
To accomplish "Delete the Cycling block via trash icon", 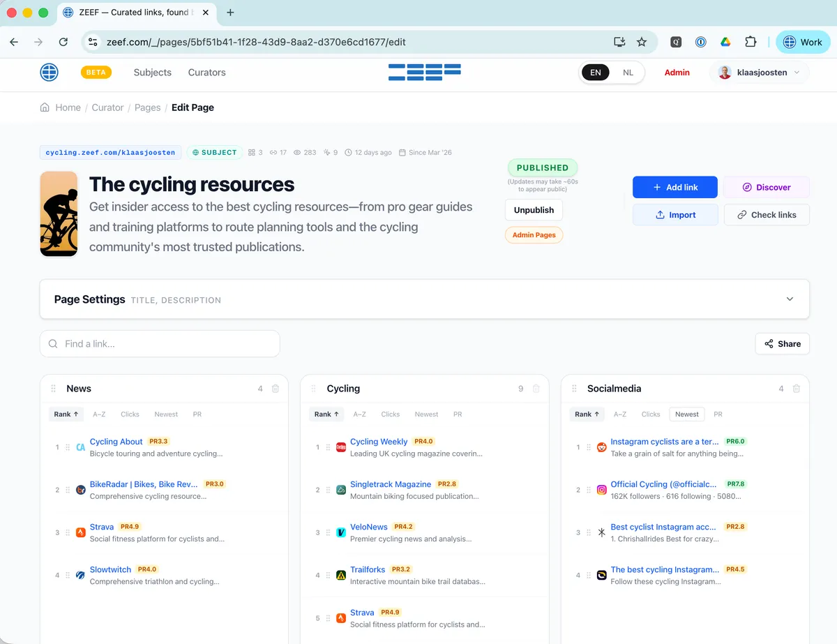I will [x=536, y=389].
